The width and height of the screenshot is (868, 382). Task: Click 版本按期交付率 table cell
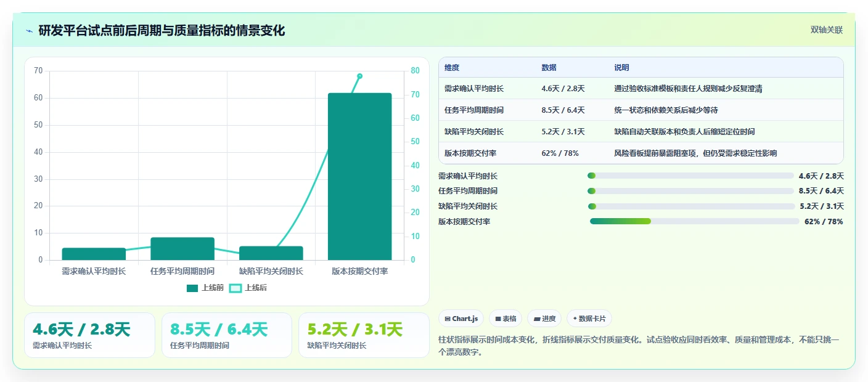pyautogui.click(x=470, y=153)
